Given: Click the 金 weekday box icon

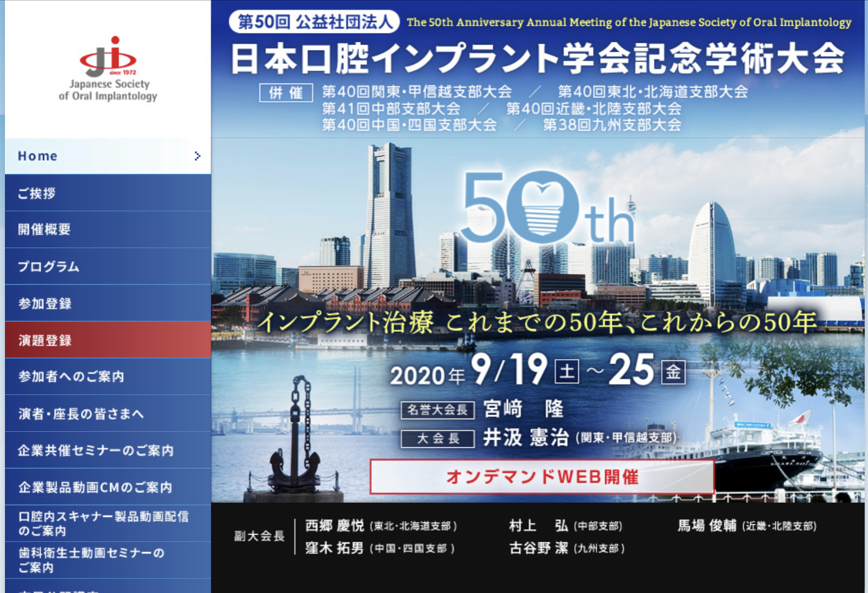Looking at the screenshot, I should coord(673,372).
